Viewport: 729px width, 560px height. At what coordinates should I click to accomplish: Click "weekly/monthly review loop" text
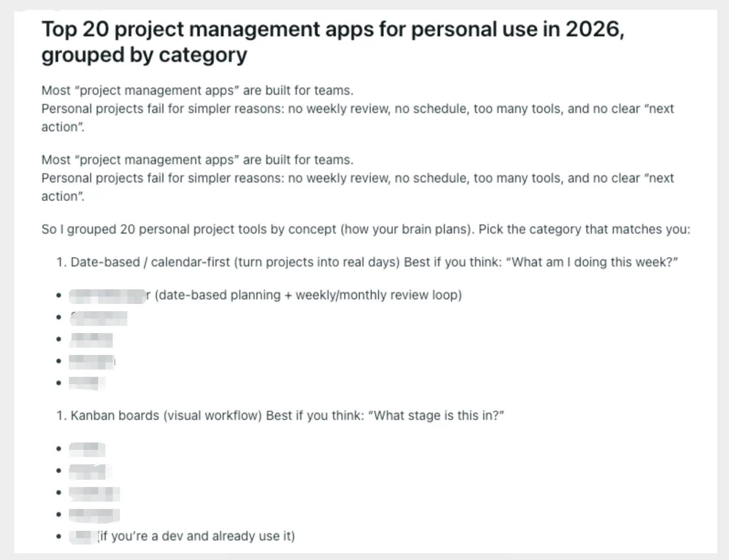pyautogui.click(x=377, y=295)
